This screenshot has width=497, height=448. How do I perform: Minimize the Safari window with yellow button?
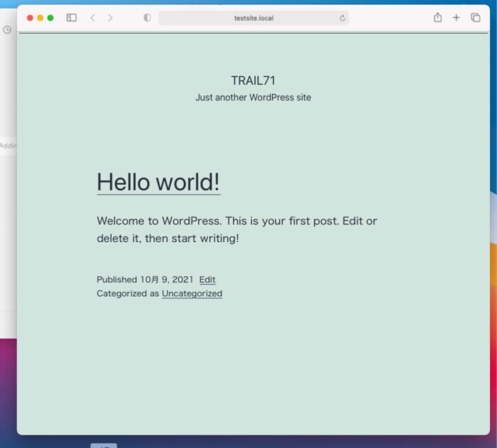[x=40, y=18]
